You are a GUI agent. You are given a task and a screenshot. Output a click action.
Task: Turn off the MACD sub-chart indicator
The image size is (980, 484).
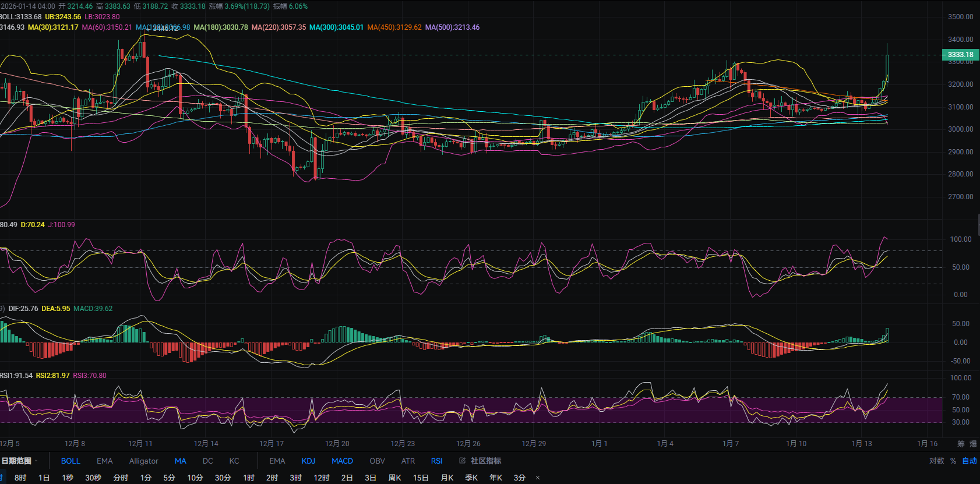(x=342, y=461)
